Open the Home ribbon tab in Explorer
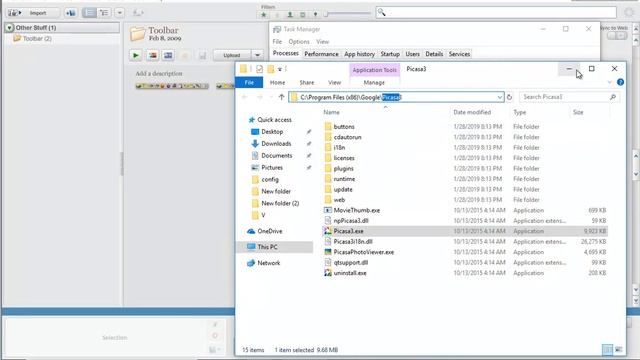This screenshot has height=360, width=640. [277, 82]
